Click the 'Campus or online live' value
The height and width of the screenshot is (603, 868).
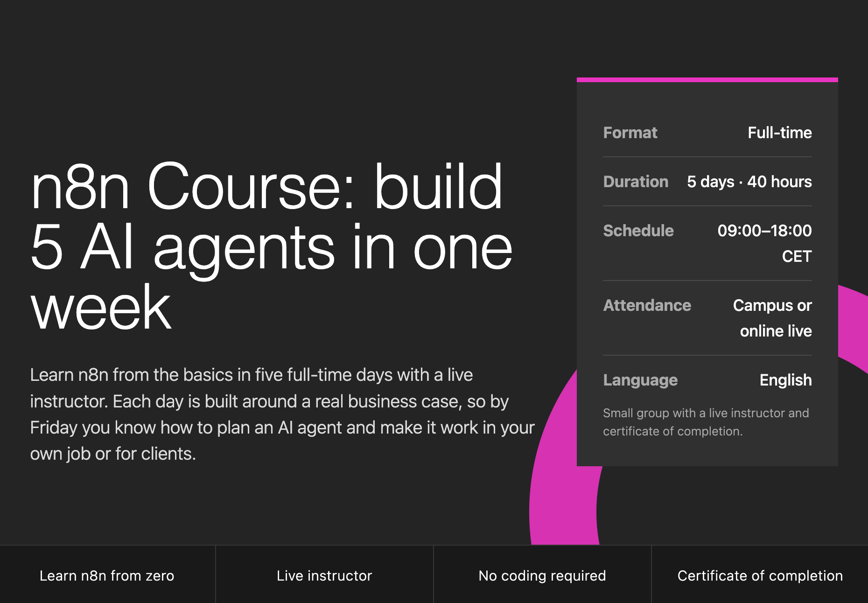[x=772, y=318]
